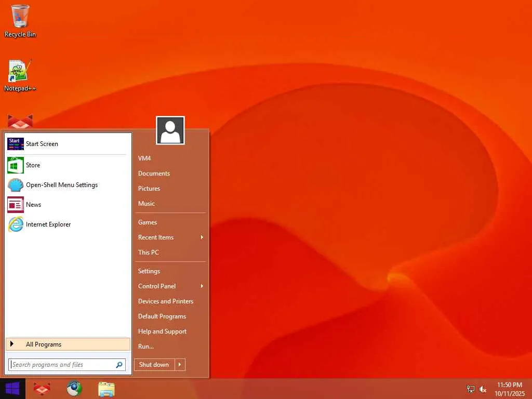Open Default Programs entry
Image resolution: width=532 pixels, height=399 pixels.
click(162, 316)
